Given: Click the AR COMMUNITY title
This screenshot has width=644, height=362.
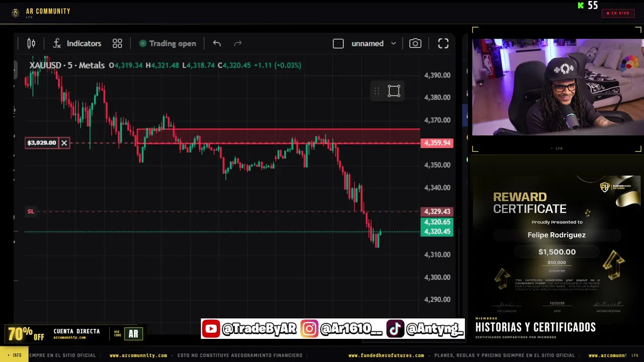Looking at the screenshot, I should click(x=48, y=11).
